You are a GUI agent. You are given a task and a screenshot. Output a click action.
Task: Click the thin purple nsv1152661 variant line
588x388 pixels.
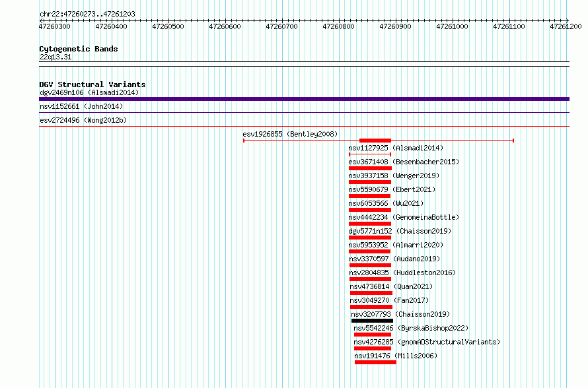tap(304, 113)
